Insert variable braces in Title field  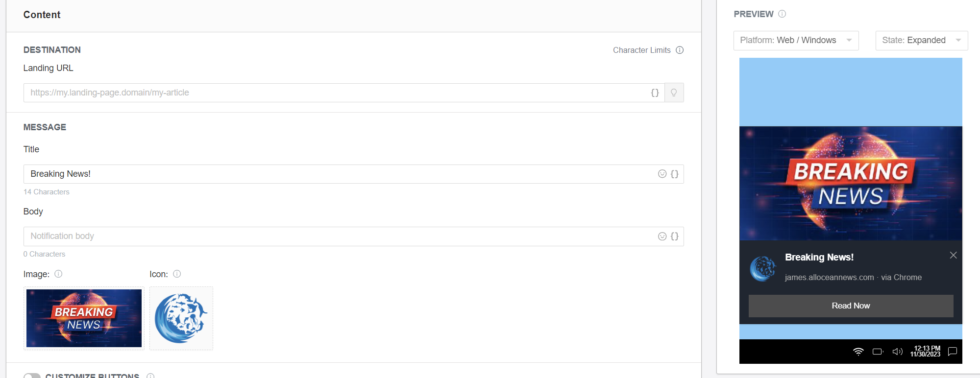pyautogui.click(x=675, y=174)
